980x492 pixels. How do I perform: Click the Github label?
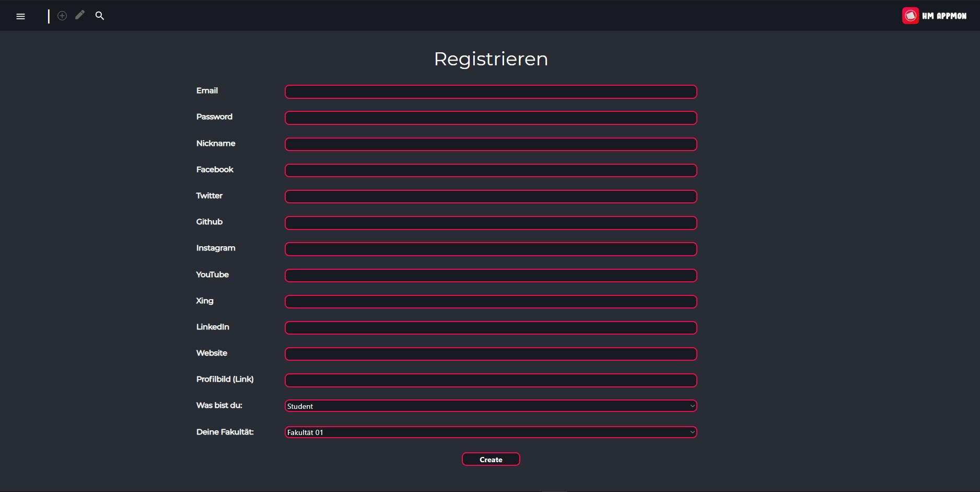click(209, 222)
